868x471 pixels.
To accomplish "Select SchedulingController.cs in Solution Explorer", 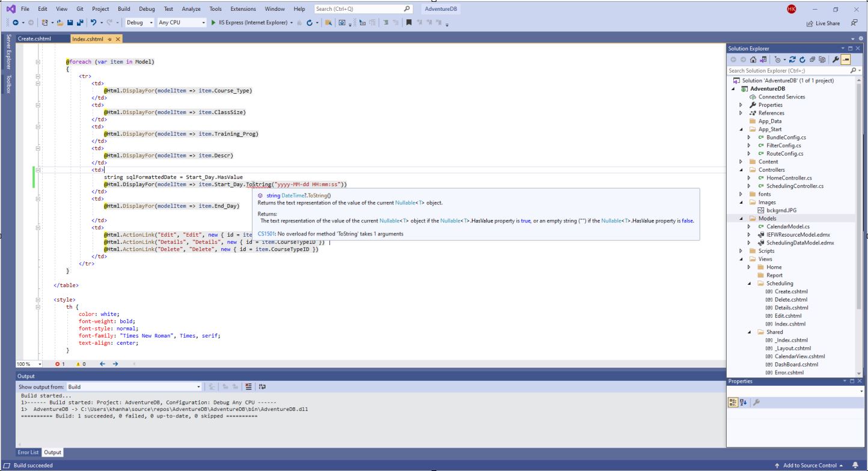I will [795, 186].
